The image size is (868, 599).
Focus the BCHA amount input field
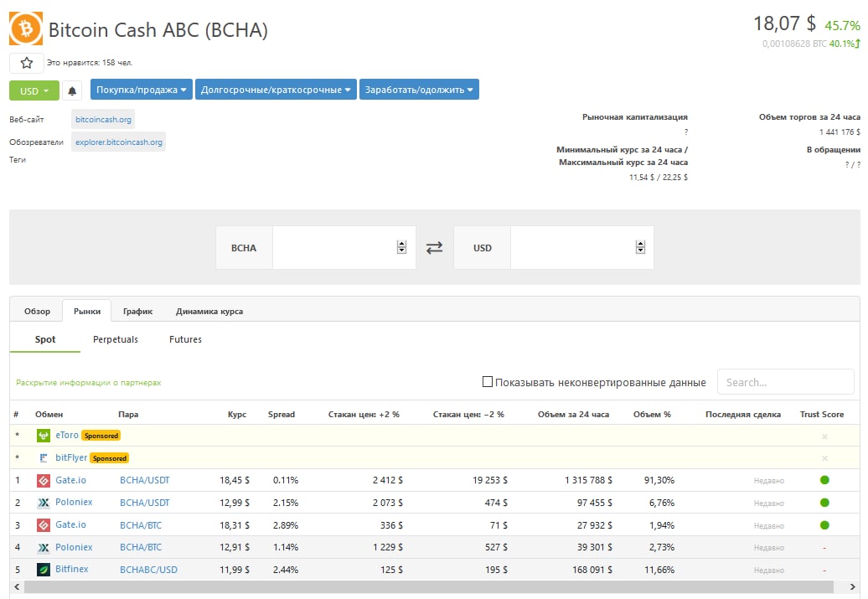click(x=344, y=247)
